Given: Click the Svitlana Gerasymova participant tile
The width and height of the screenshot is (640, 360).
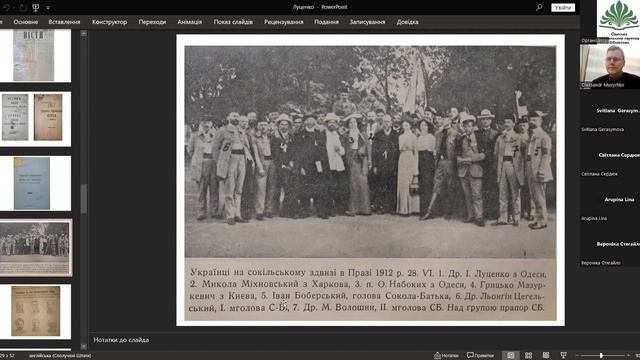Looking at the screenshot, I should pyautogui.click(x=610, y=111).
